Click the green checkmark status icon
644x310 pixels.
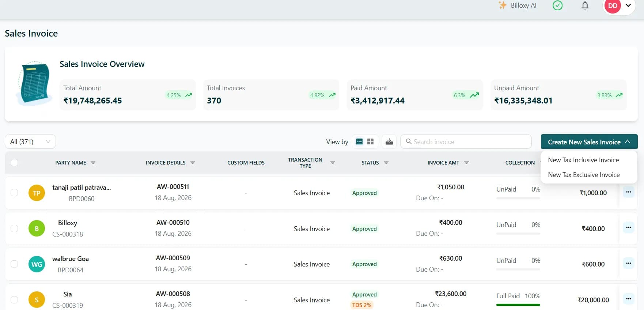click(x=557, y=5)
